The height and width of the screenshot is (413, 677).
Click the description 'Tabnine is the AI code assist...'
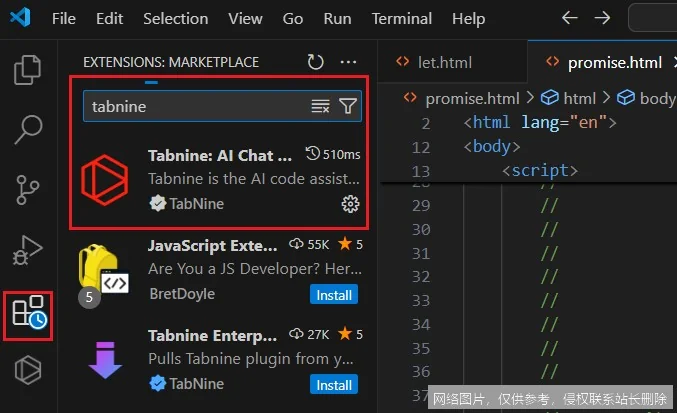[x=253, y=179]
